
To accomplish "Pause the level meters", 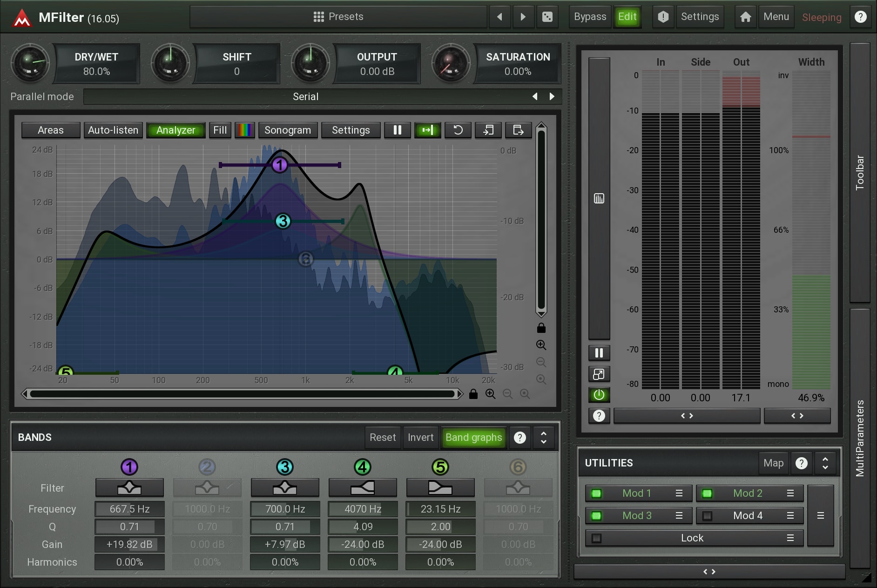I will tap(599, 353).
